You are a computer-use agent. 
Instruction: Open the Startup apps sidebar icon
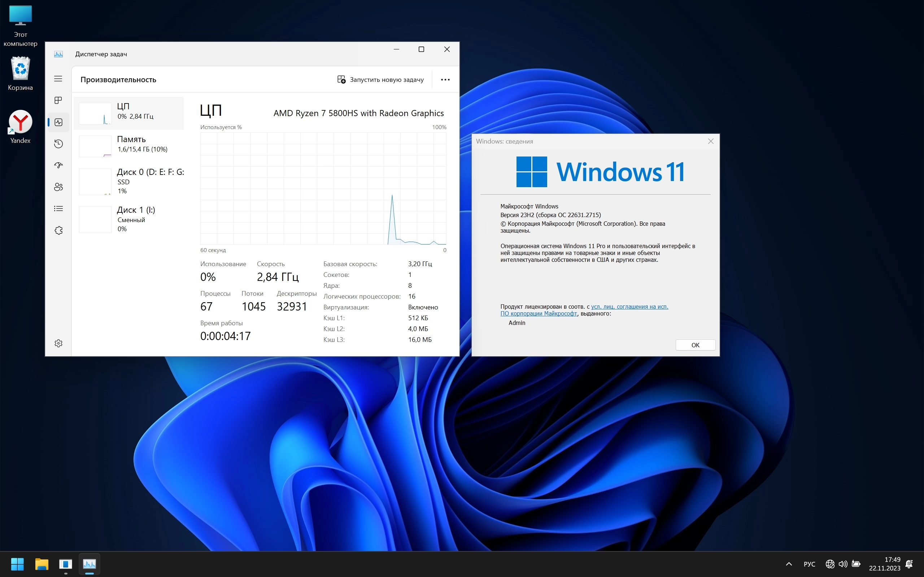click(58, 165)
